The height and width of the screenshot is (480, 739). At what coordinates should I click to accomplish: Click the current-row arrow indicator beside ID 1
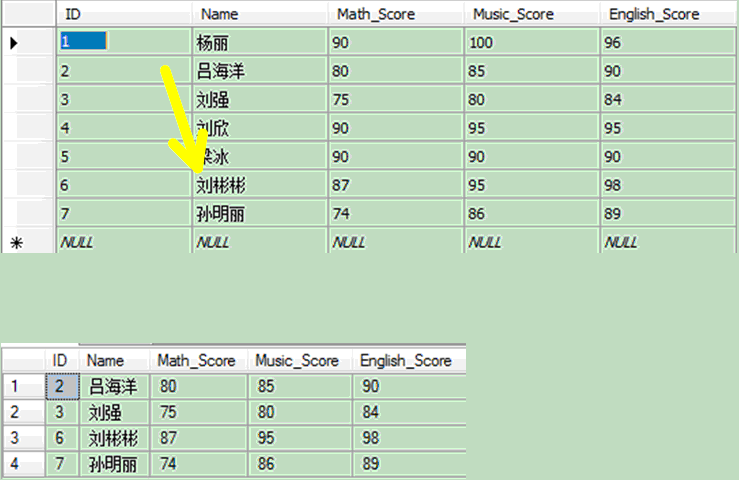pos(14,43)
